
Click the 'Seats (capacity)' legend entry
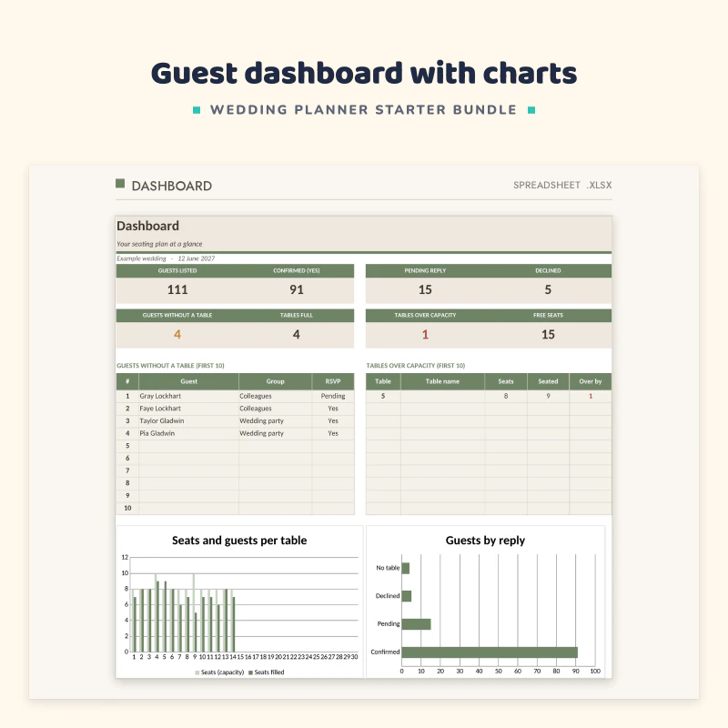pyautogui.click(x=219, y=672)
